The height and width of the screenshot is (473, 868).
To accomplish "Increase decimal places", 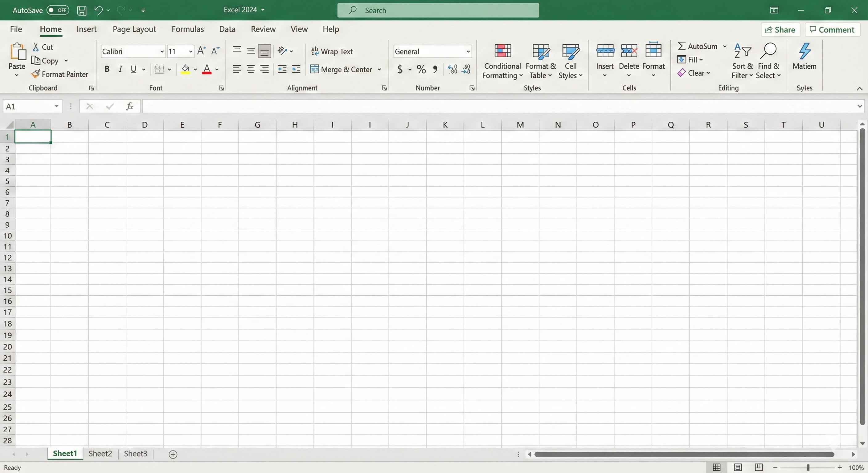I will coord(452,69).
